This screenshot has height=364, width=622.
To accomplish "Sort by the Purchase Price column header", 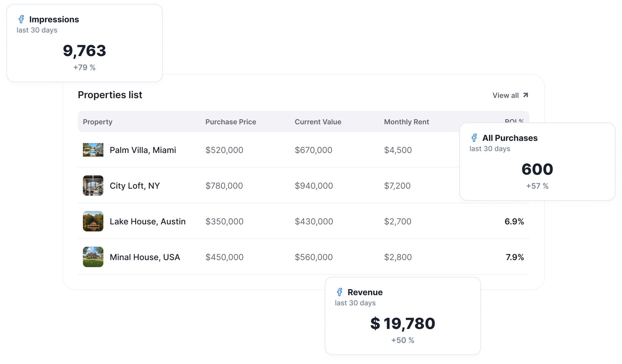I will tap(231, 122).
